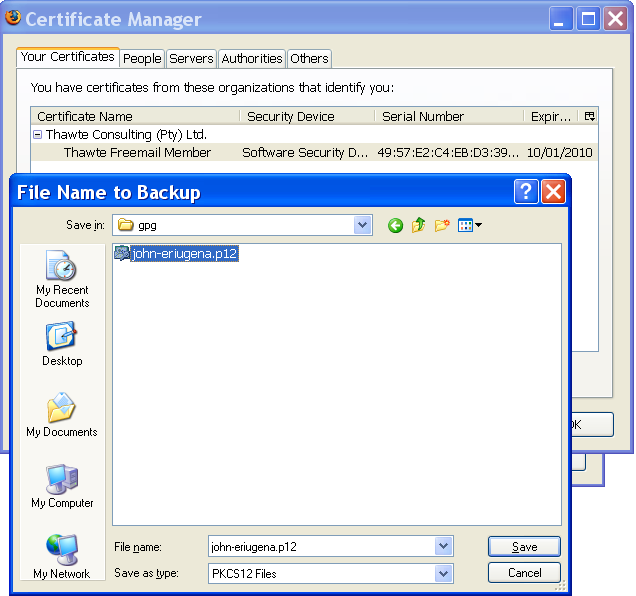Open My Computer location
The image size is (636, 596).
pos(62,486)
